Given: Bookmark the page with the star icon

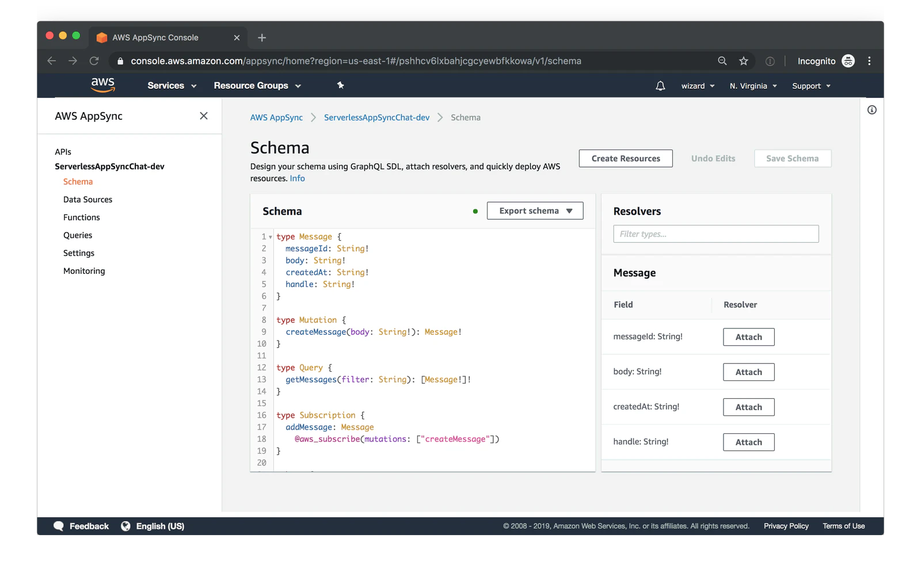Looking at the screenshot, I should [x=743, y=60].
